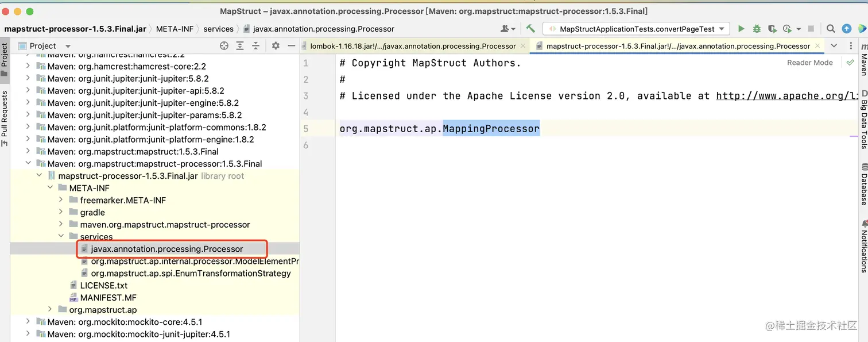Screen dimensions: 868x342
Task: Hide the Project panel with the minus icon
Action: [291, 46]
